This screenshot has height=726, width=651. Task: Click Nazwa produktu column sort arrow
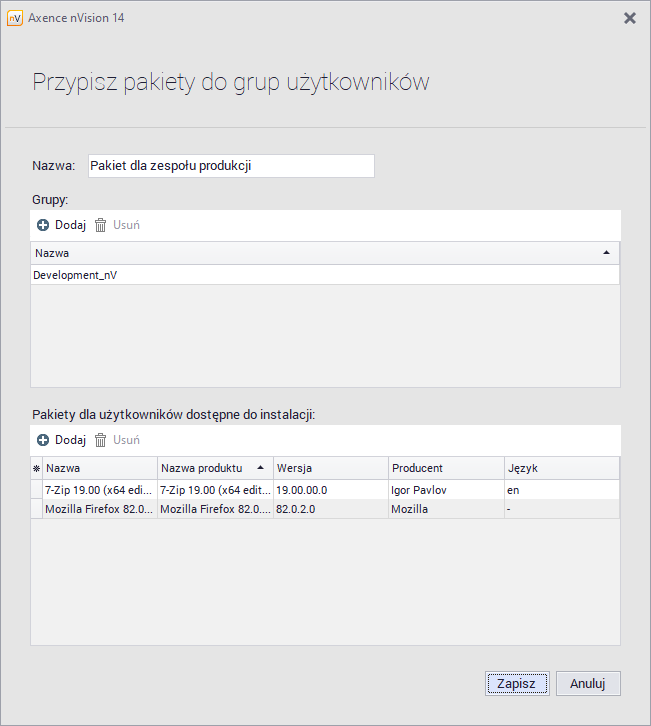[261, 467]
